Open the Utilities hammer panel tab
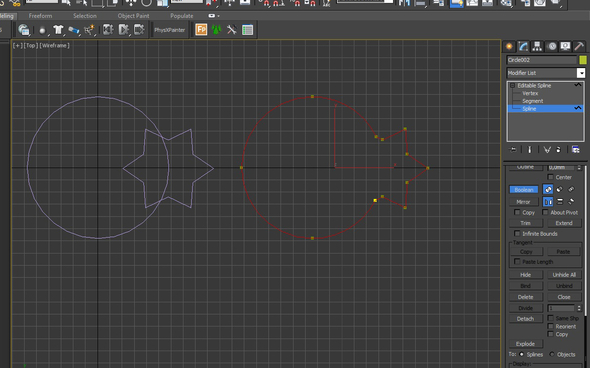 (579, 46)
